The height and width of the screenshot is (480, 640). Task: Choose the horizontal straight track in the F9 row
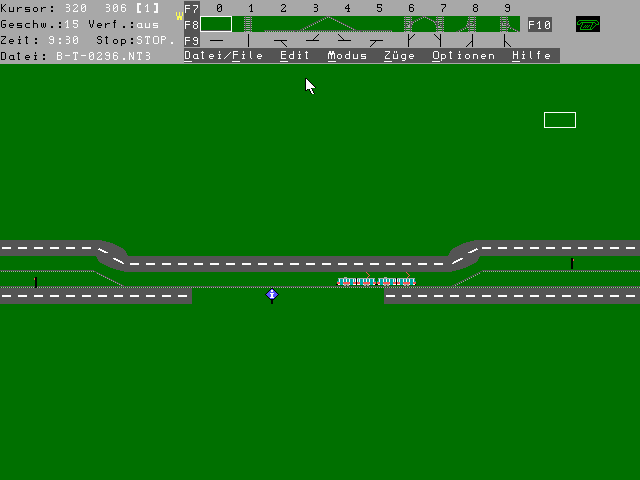click(216, 41)
